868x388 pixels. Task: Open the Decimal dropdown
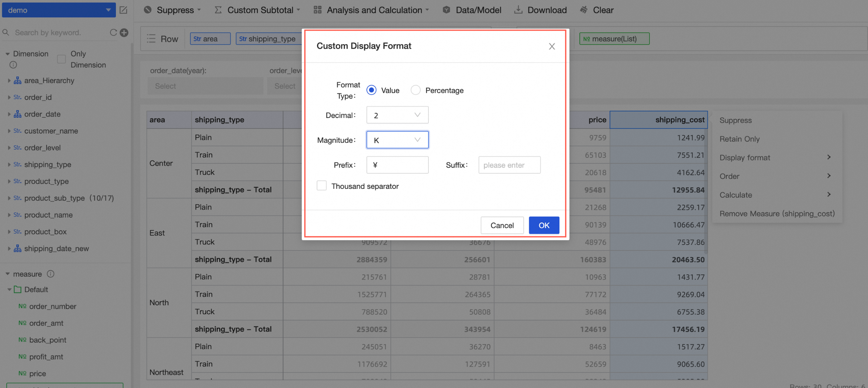click(397, 115)
